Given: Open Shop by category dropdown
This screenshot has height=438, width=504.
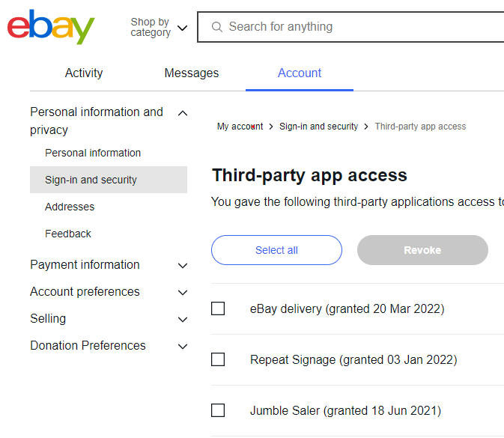Looking at the screenshot, I should click(159, 28).
